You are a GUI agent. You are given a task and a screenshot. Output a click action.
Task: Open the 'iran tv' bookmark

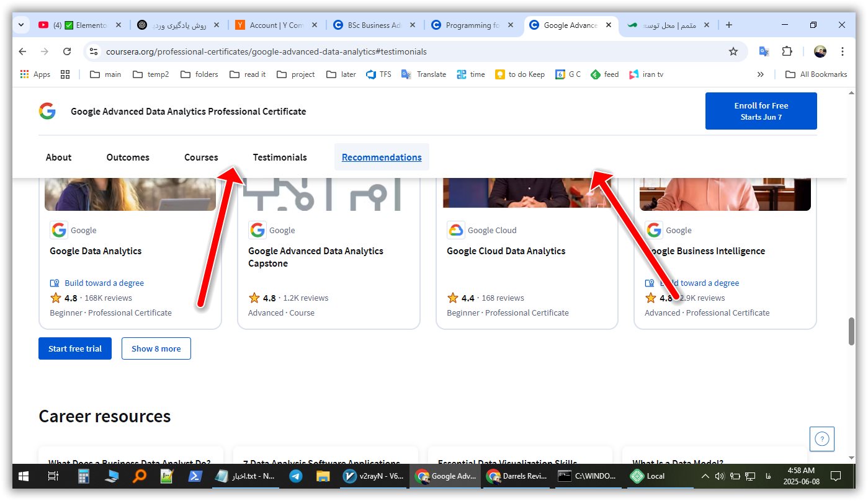645,74
